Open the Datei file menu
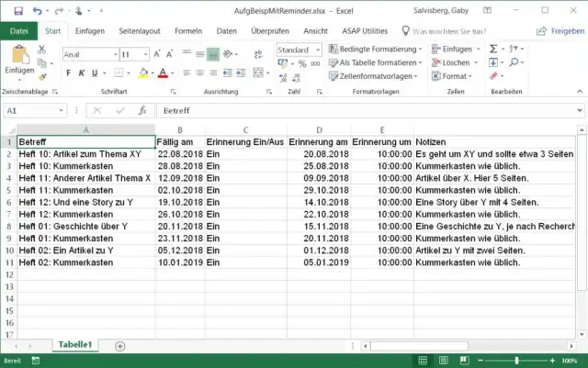Screen dimensions: 588x368 [18, 30]
